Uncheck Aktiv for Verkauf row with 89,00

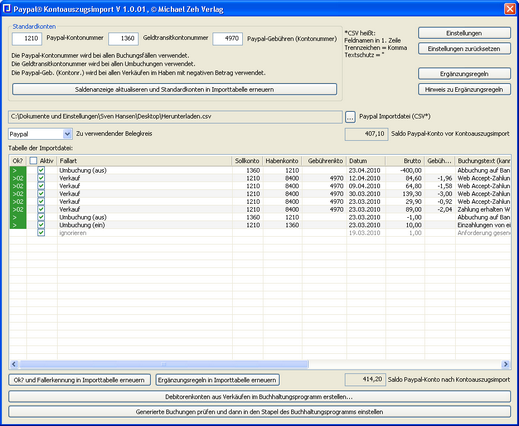[41, 209]
